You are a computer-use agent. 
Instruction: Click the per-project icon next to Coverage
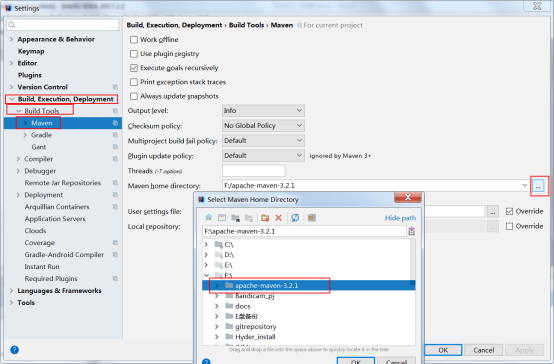tap(115, 242)
